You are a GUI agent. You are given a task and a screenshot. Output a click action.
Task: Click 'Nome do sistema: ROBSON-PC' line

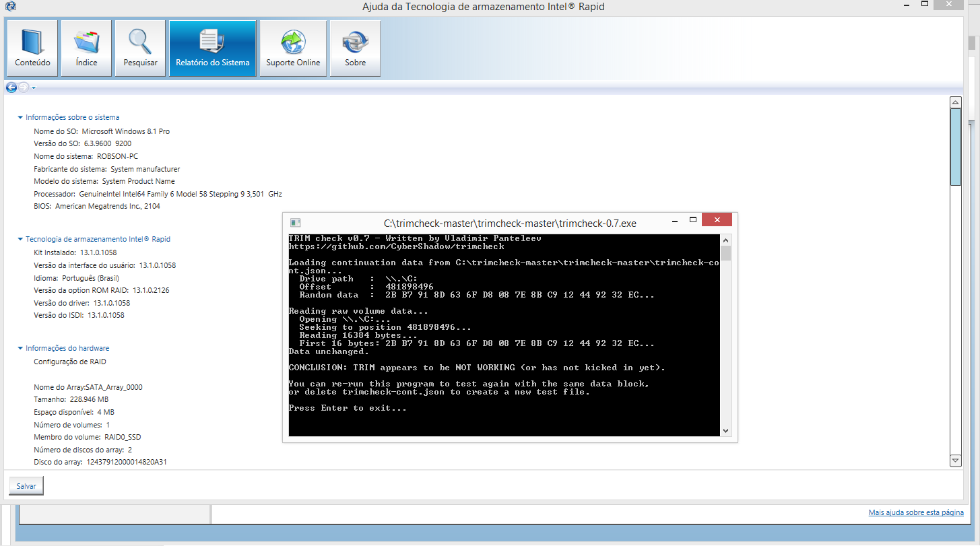[86, 156]
